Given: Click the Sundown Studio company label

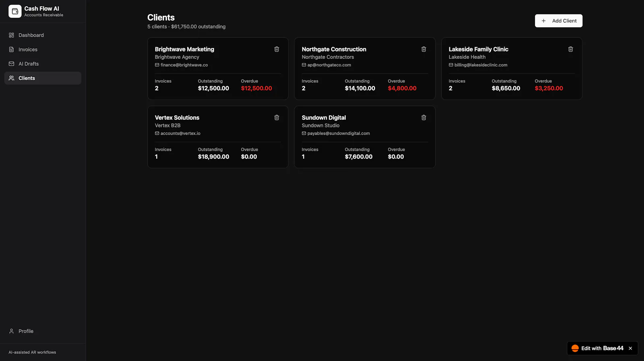Looking at the screenshot, I should point(320,126).
